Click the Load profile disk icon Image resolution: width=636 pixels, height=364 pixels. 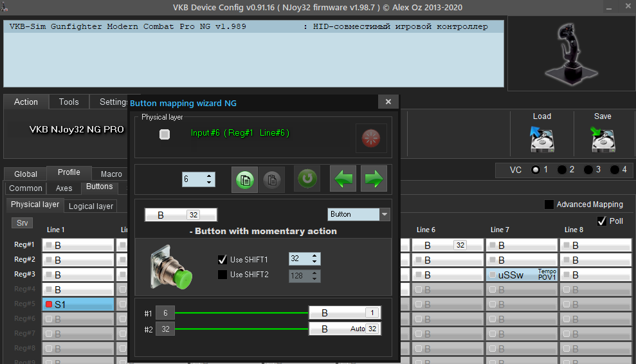point(542,139)
